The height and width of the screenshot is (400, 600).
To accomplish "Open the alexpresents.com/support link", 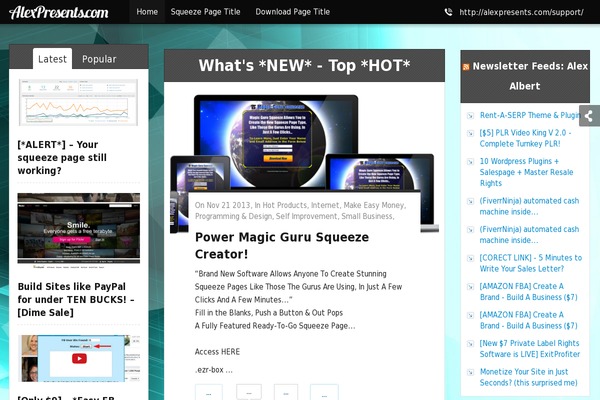I will click(521, 12).
